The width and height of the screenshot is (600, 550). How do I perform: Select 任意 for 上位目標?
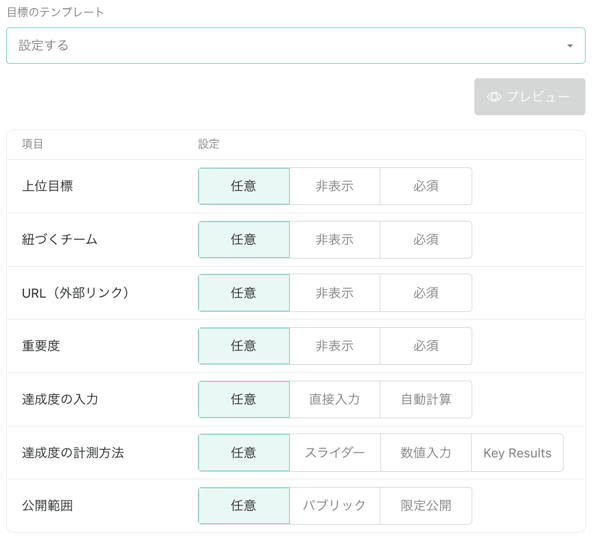coord(244,186)
